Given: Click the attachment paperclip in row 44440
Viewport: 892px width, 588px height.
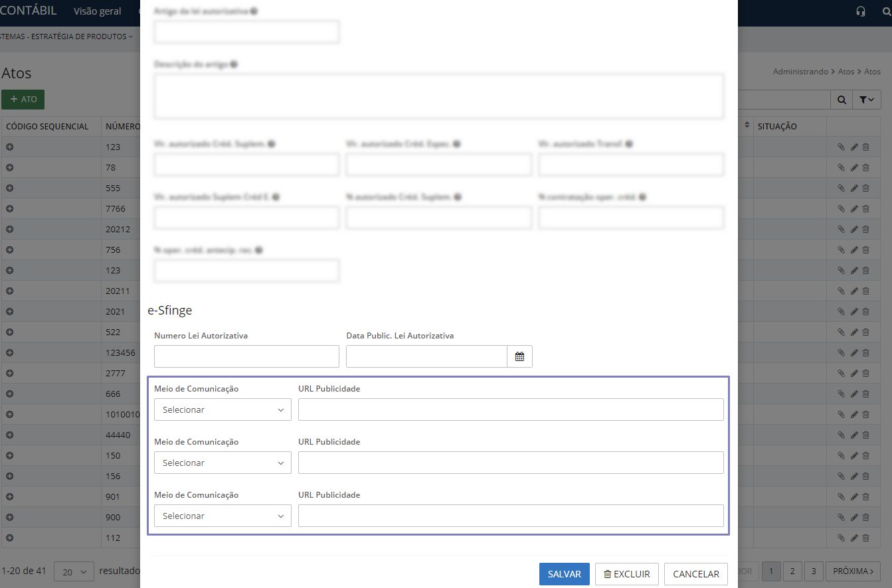Looking at the screenshot, I should [x=842, y=435].
